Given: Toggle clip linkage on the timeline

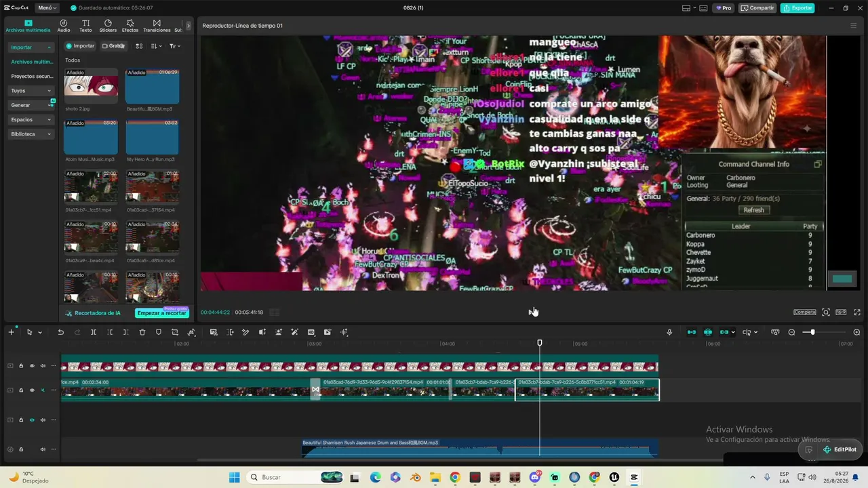Looking at the screenshot, I should click(724, 332).
